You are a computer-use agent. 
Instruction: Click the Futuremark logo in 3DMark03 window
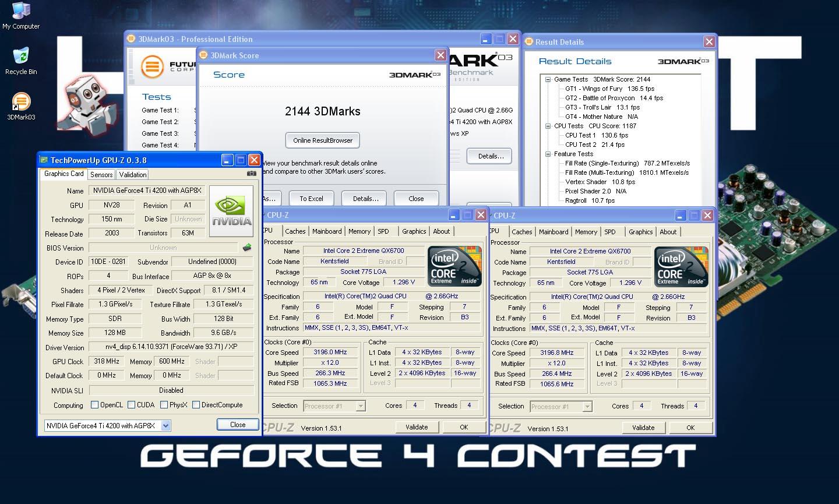click(152, 66)
